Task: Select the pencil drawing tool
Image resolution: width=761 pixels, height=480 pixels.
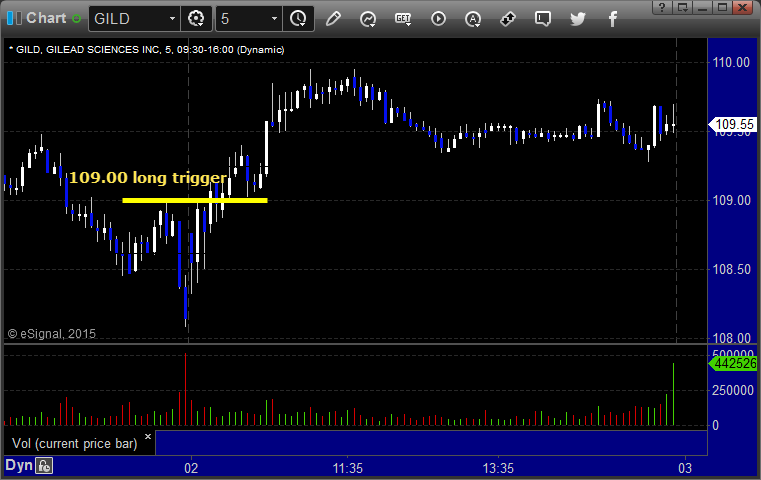Action: (x=333, y=19)
